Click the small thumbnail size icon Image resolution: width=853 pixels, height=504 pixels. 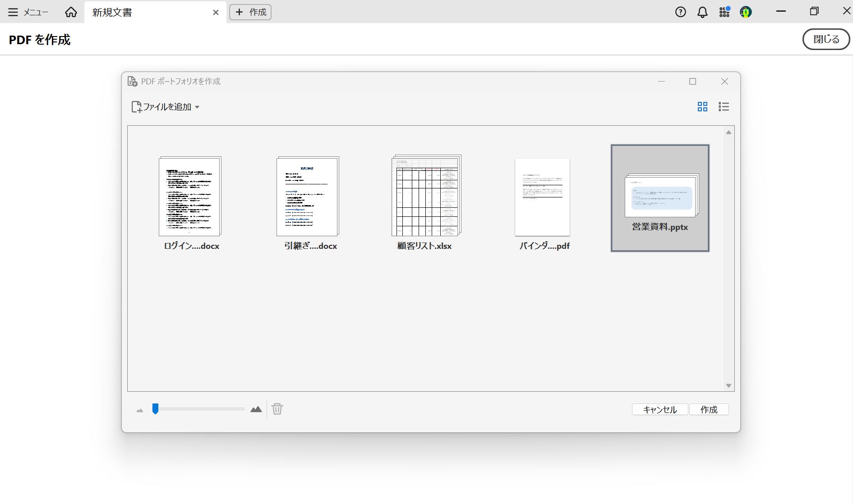pos(140,409)
